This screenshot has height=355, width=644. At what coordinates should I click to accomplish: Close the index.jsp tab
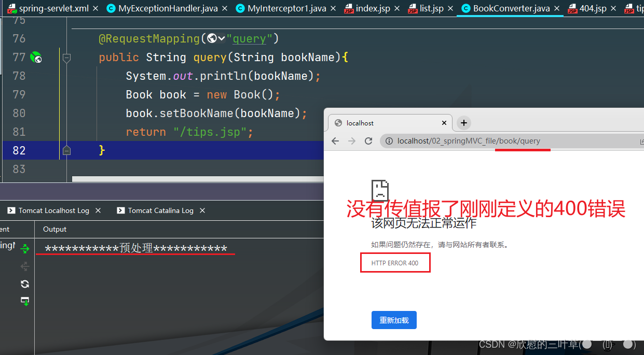[x=397, y=9]
